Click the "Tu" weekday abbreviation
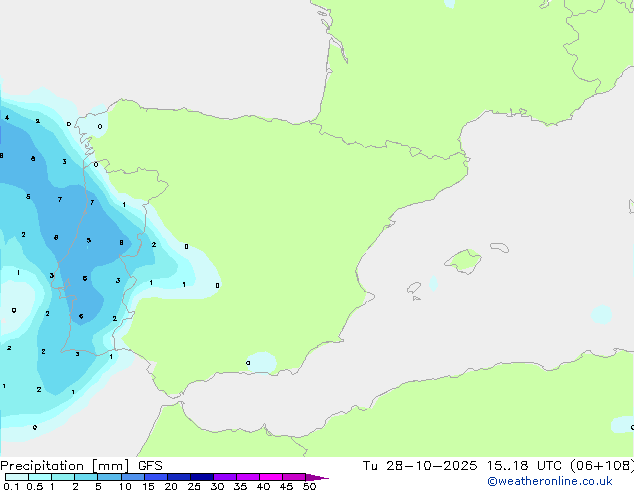This screenshot has width=634, height=490. click(370, 466)
